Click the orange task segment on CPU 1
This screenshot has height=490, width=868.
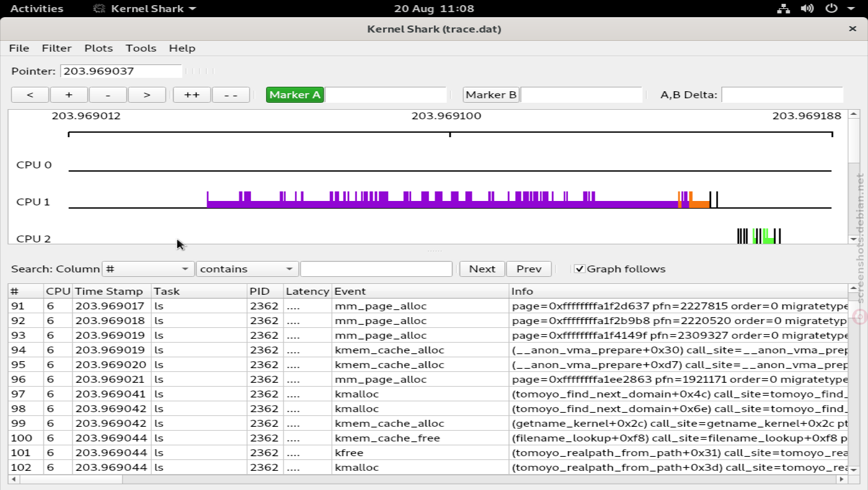pos(700,204)
